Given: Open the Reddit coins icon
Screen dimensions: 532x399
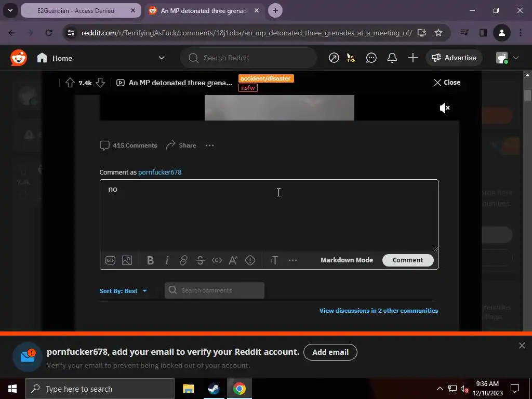Looking at the screenshot, I should coord(352,58).
